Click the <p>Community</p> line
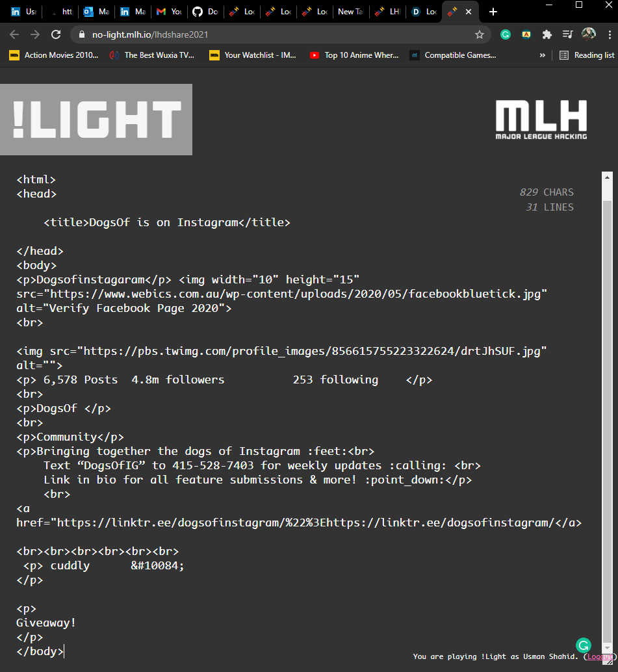 click(70, 437)
